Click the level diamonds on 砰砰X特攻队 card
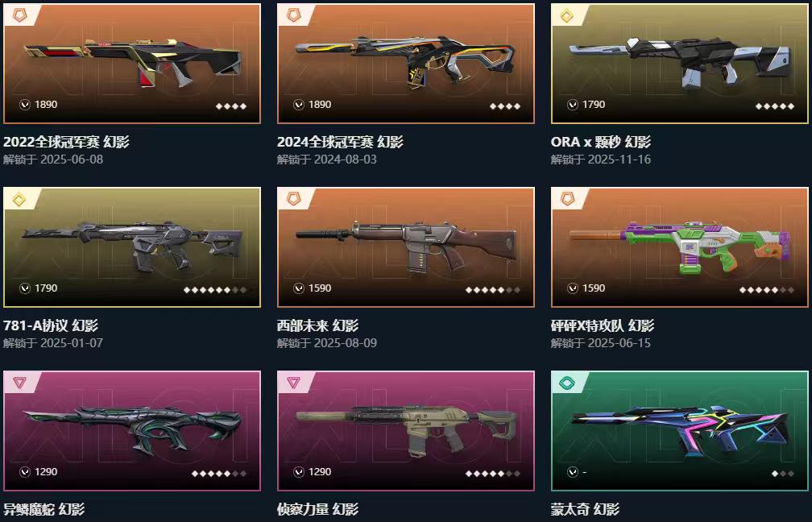Screen dimensions: 812x522 766,290
